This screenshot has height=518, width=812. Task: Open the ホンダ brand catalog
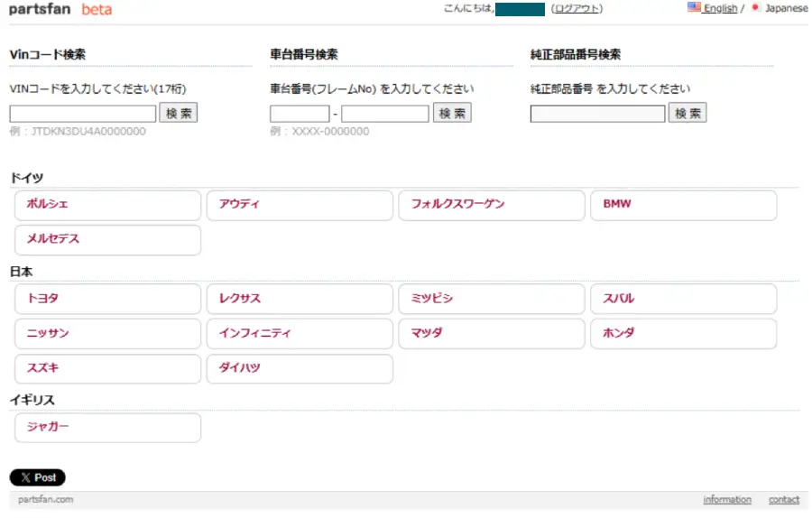683,333
